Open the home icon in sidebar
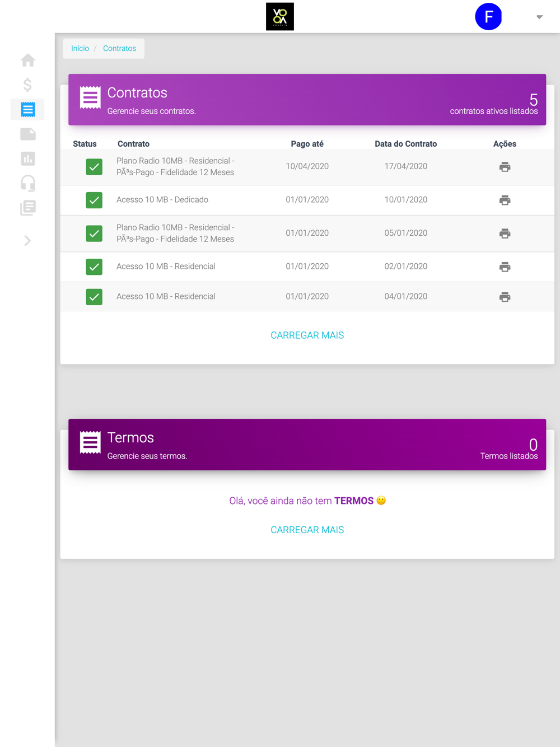 point(28,60)
